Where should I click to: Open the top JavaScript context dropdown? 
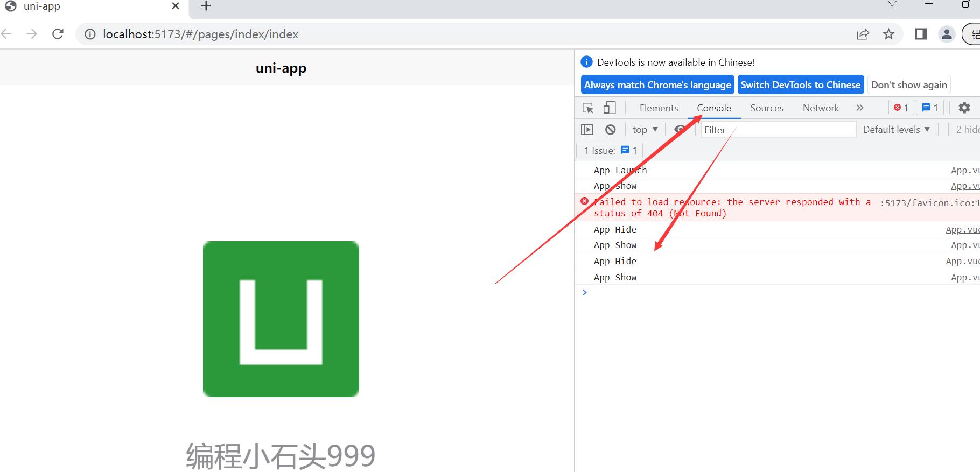tap(645, 129)
